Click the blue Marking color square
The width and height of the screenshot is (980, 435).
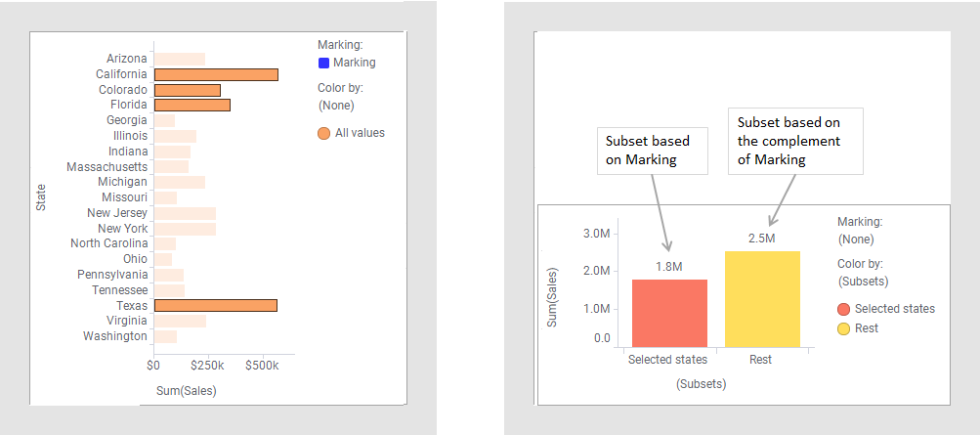tap(323, 63)
